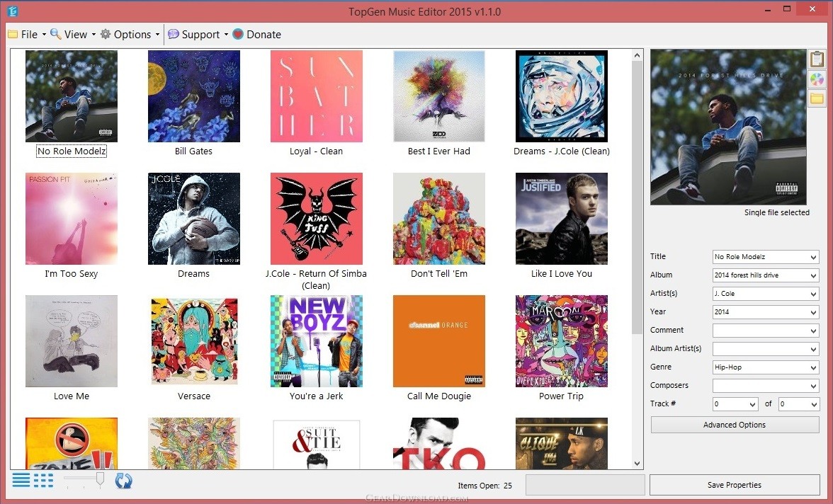Select the Call Me Dougie orange cover

click(439, 341)
